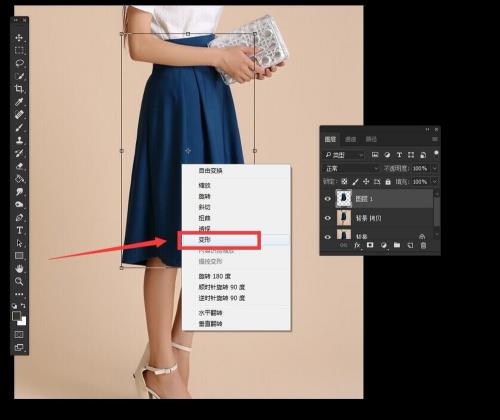This screenshot has height=420, width=500.
Task: Choose 自由变换 from context menu
Action: (210, 171)
